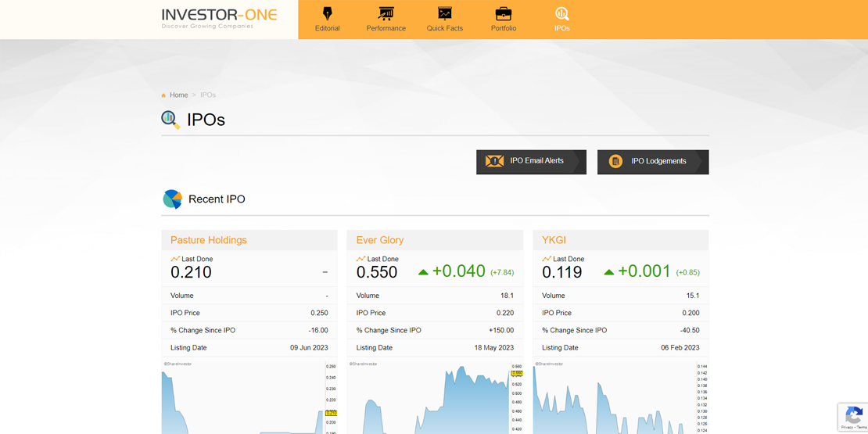Select Pasture Holdings change since IPO -16.00
This screenshot has width=868, height=434.
click(x=318, y=331)
